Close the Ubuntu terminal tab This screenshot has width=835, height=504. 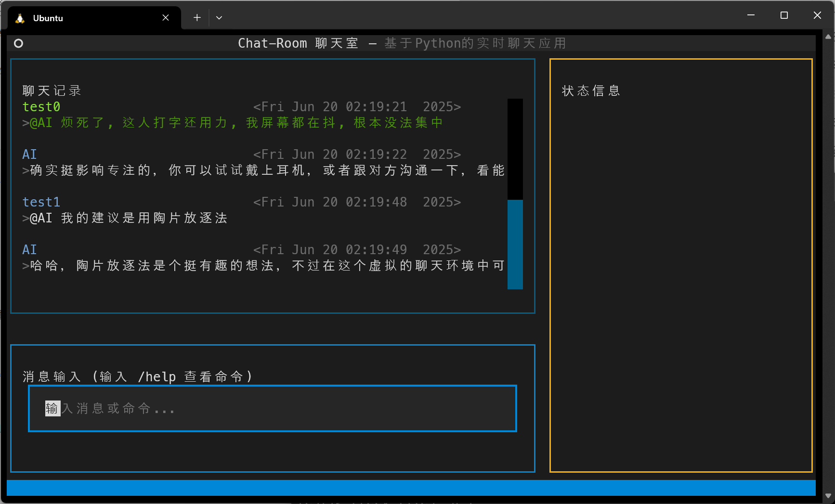pyautogui.click(x=165, y=18)
